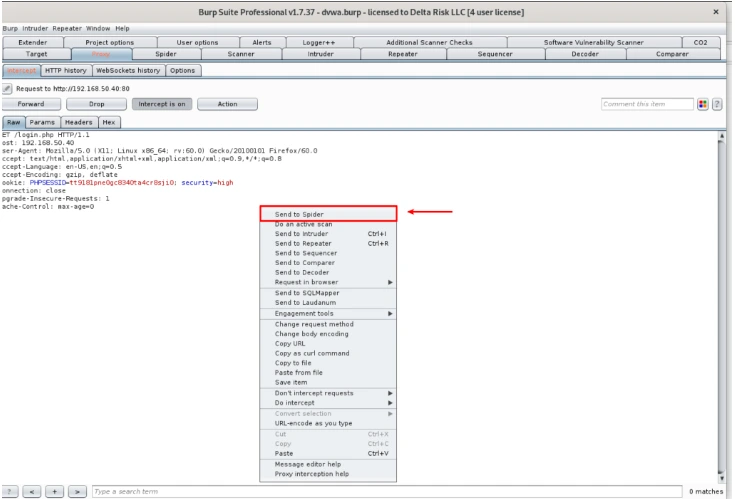Image resolution: width=735 pixels, height=499 pixels.
Task: Open the CO2 tab
Action: point(700,42)
